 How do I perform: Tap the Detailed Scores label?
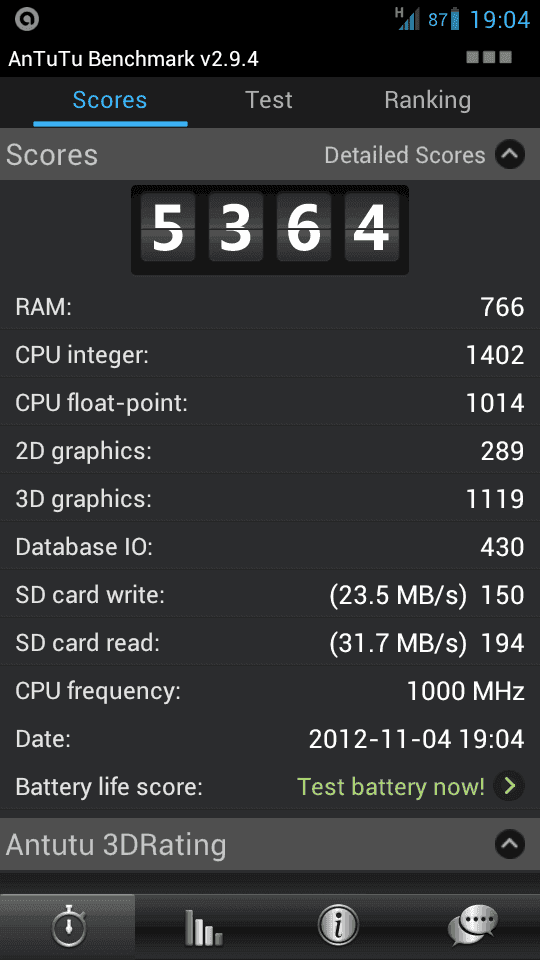405,156
